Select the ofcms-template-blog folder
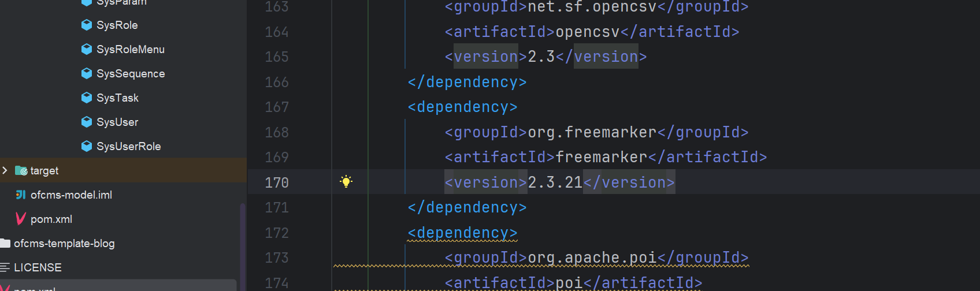The height and width of the screenshot is (291, 980). click(x=64, y=244)
